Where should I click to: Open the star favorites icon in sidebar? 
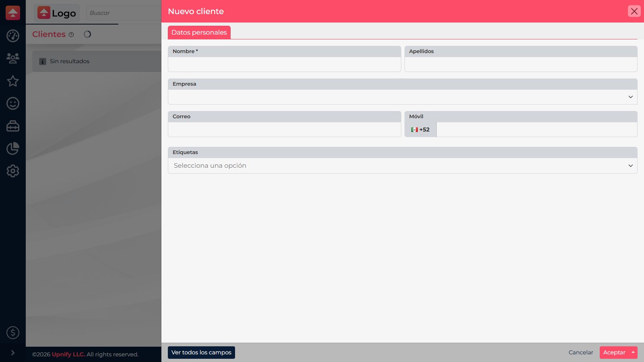pos(13,81)
